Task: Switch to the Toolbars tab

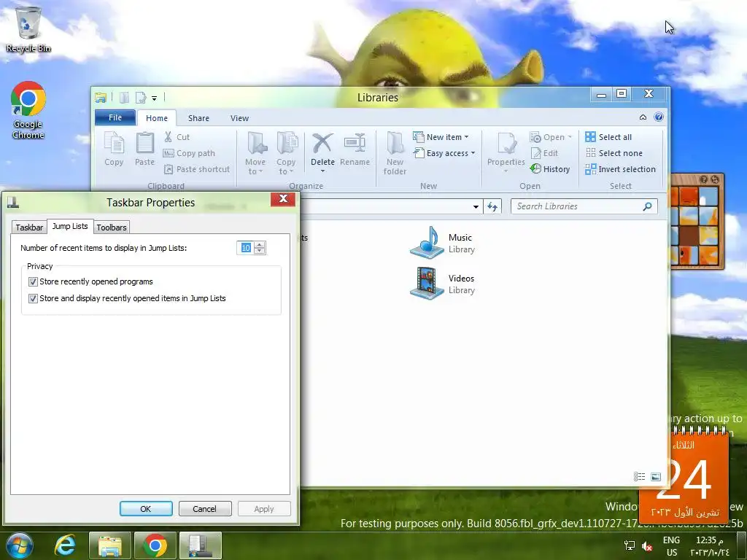Action: click(x=112, y=227)
